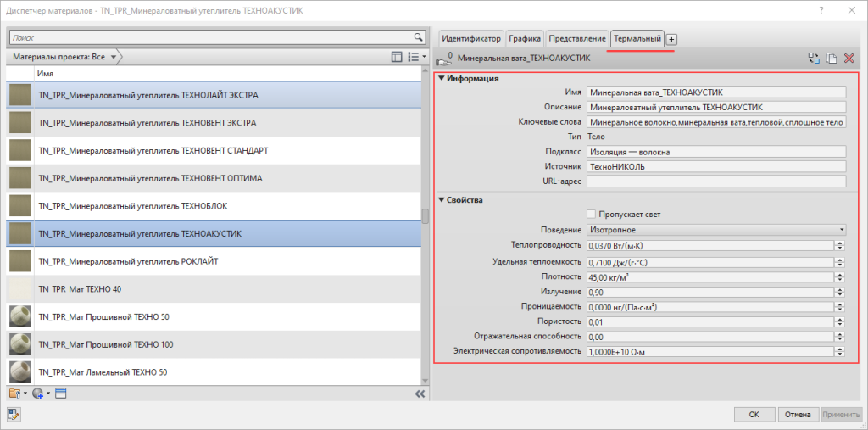The image size is (868, 430).
Task: Click the Плотность value 45,00 кг/м³
Action: [711, 277]
